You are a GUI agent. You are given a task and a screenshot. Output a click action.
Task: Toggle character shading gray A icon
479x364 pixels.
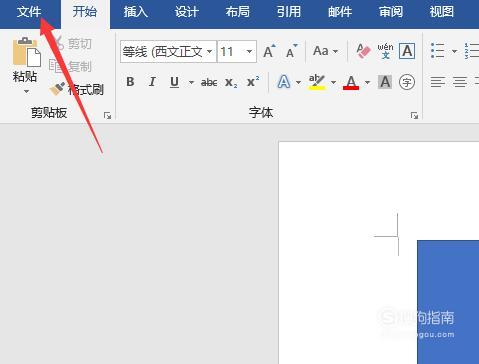point(385,82)
